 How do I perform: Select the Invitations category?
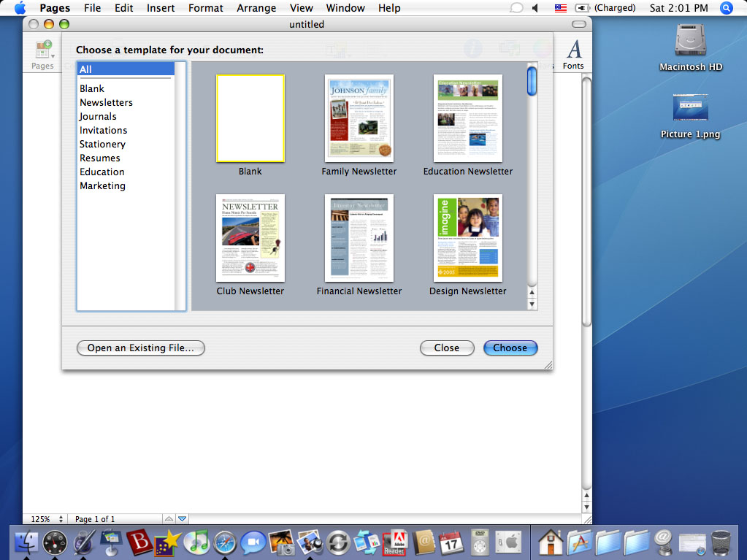click(104, 130)
